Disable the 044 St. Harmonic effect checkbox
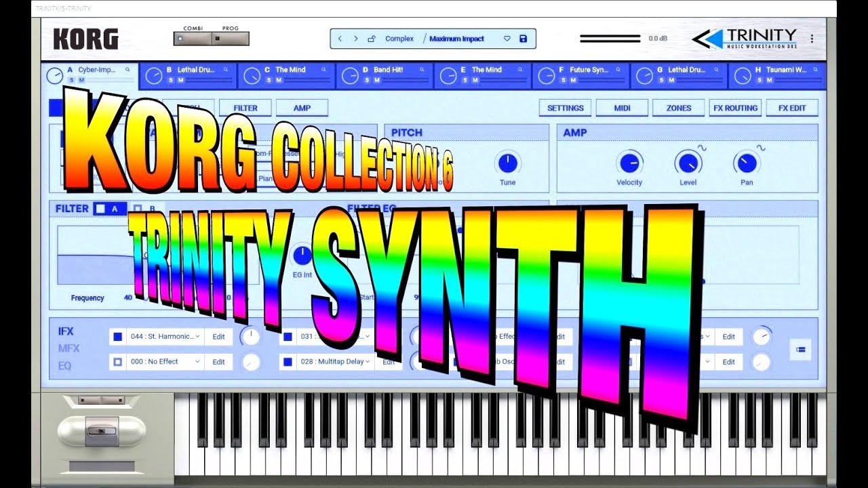868x488 pixels. tap(118, 336)
